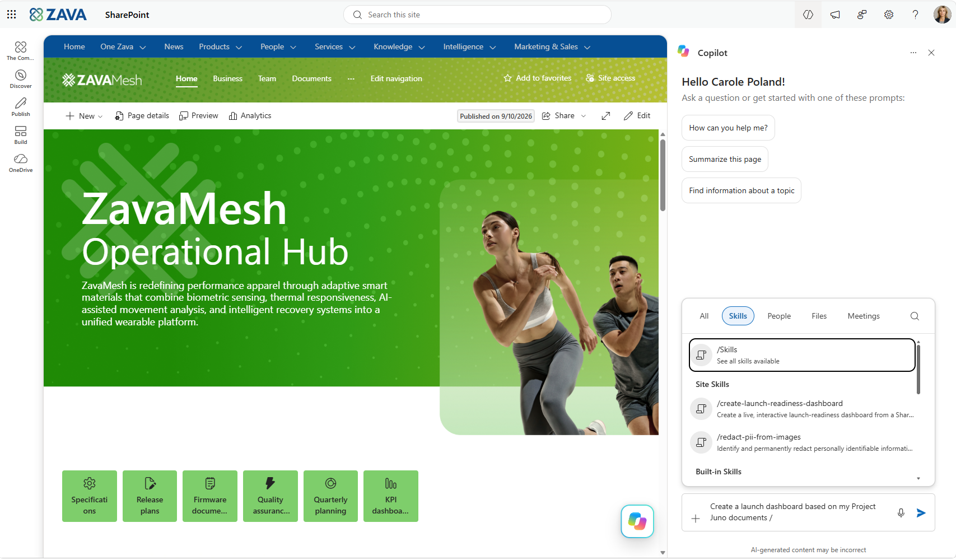
Task: Select the Files filter tab
Action: point(819,316)
